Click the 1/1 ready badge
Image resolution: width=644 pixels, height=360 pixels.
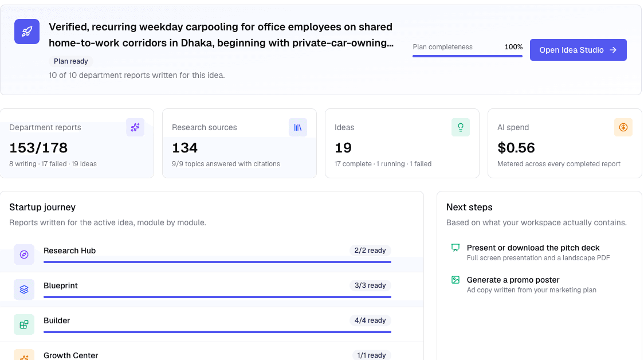coord(371,355)
